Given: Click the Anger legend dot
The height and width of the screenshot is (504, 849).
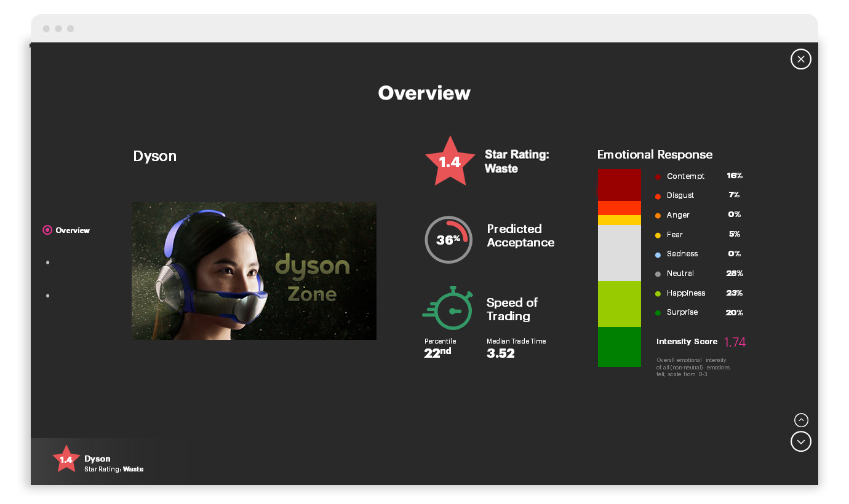Looking at the screenshot, I should click(x=658, y=216).
